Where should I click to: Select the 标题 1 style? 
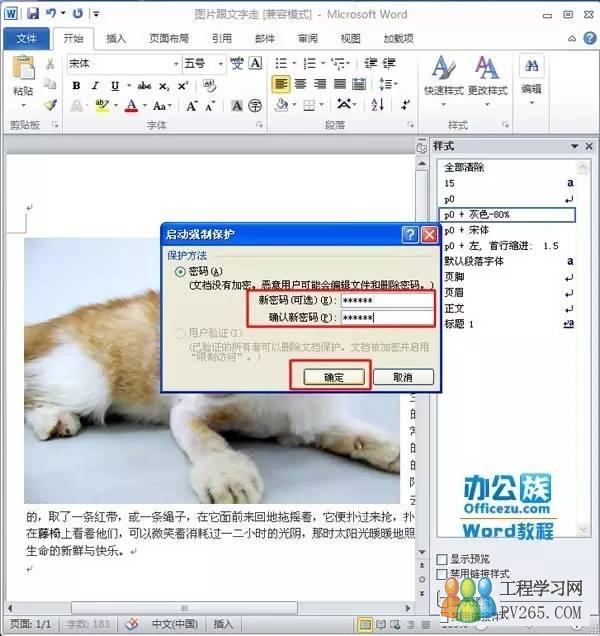509,324
